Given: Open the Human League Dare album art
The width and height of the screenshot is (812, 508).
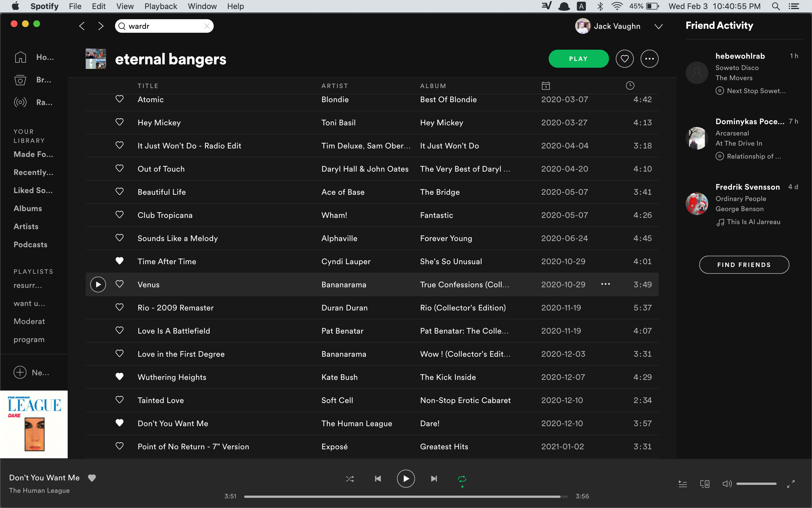Looking at the screenshot, I should (34, 424).
